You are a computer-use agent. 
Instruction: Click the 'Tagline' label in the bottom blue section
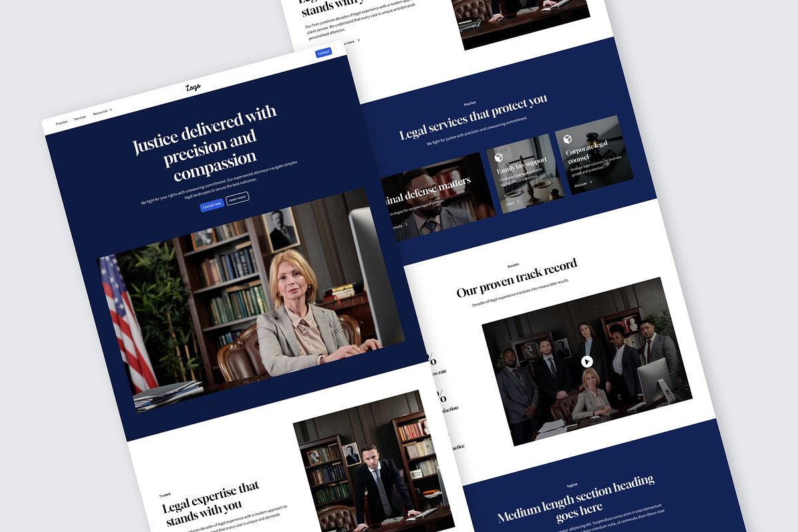572,485
